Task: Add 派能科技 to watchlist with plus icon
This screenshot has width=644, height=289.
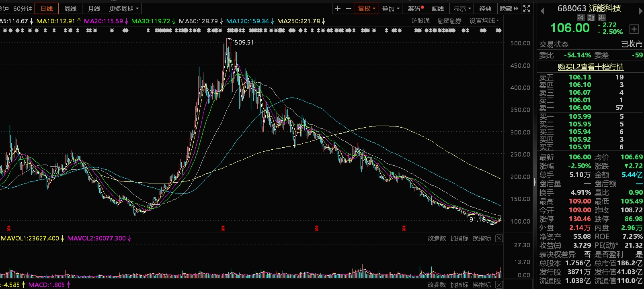Action: [634, 29]
